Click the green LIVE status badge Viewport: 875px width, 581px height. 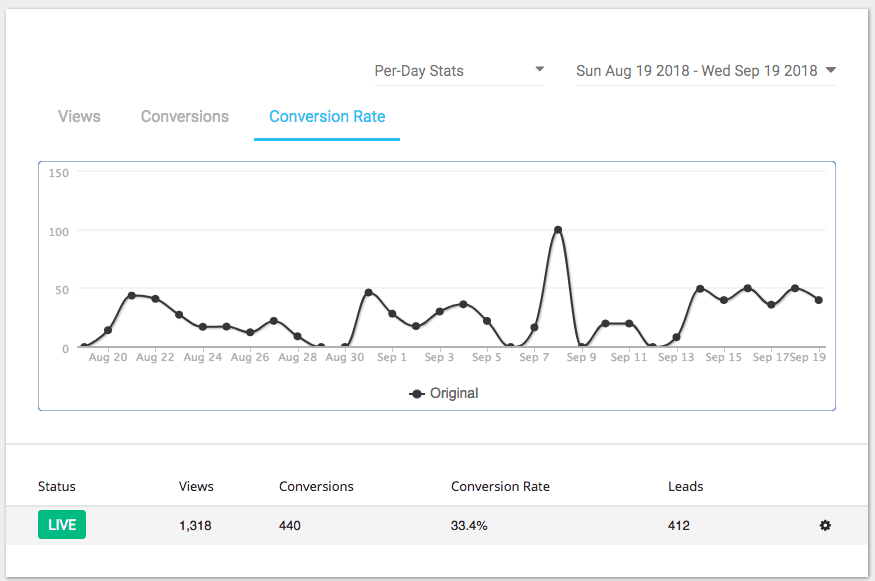[x=62, y=525]
